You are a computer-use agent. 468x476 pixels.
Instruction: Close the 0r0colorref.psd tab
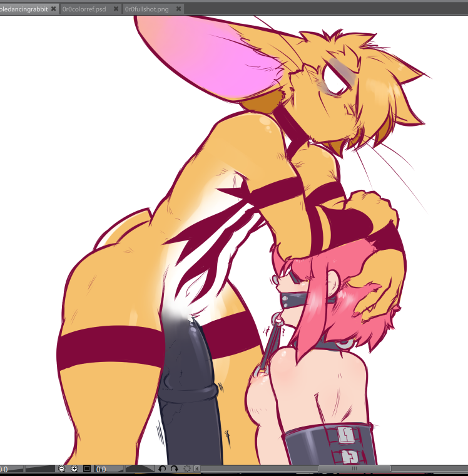[116, 9]
